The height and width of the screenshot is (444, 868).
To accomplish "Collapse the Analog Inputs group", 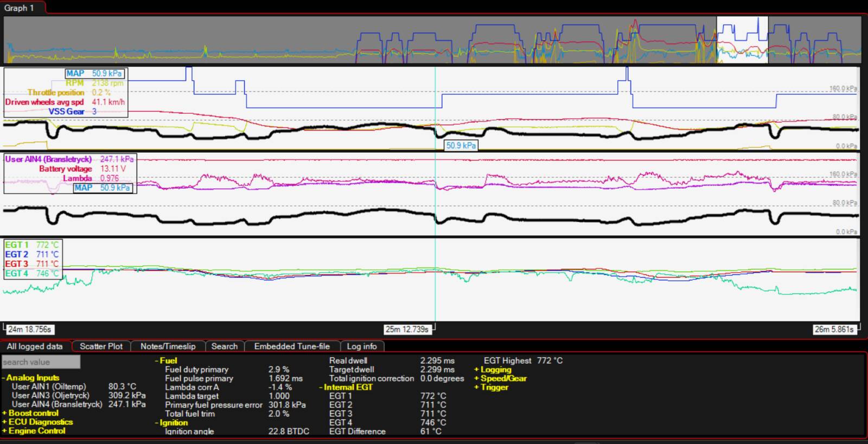I will (32, 378).
